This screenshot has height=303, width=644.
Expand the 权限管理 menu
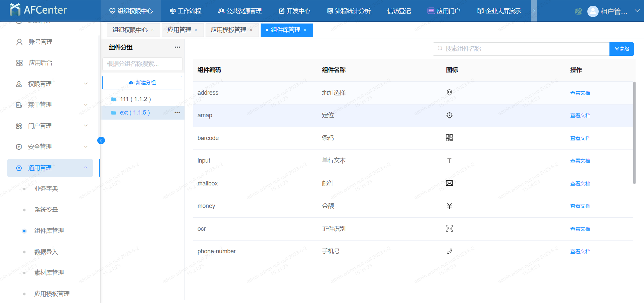tap(86, 84)
